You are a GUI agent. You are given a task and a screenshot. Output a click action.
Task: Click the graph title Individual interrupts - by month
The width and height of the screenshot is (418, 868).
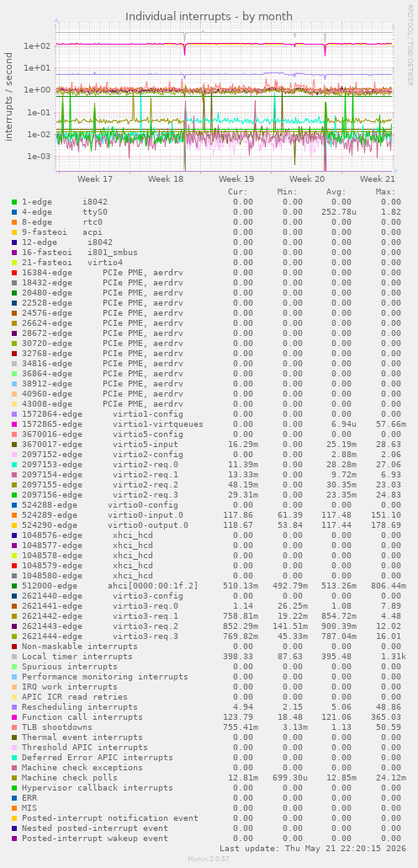[209, 16]
